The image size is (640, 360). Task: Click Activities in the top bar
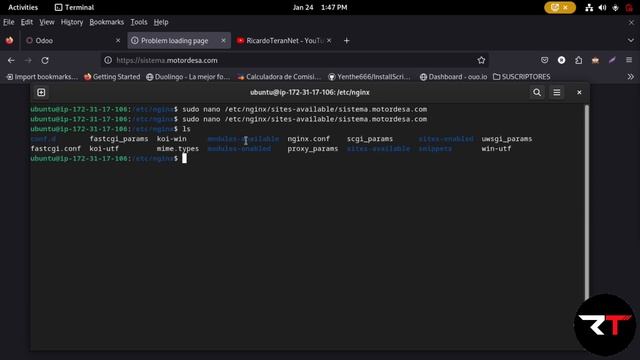coord(23,7)
